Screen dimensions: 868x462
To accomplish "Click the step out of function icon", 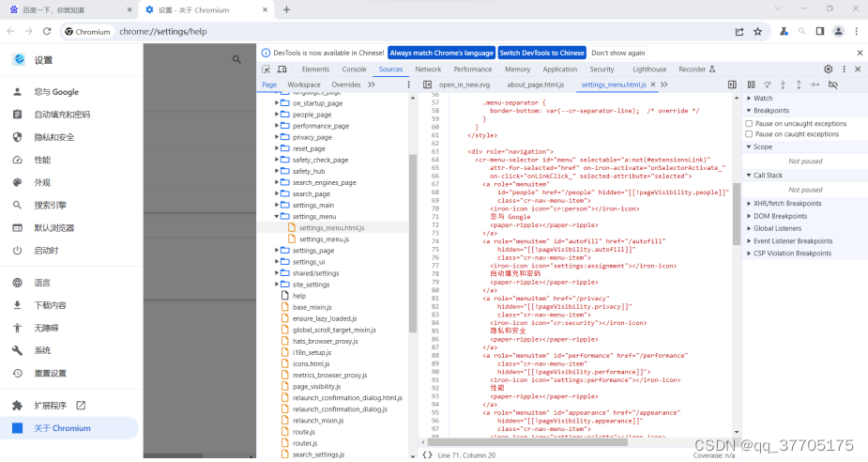I will click(799, 85).
